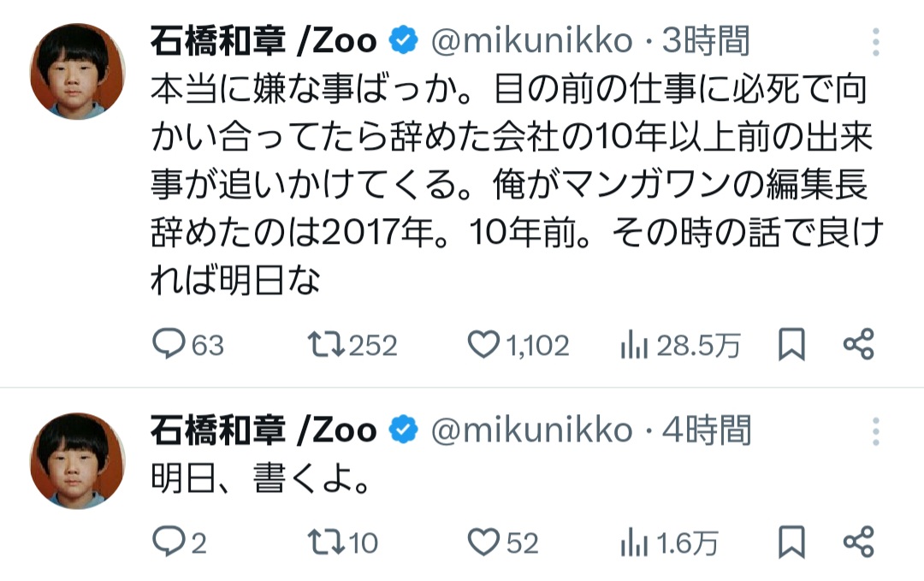View analytics of the 28.5万 views tweet
Viewport: 924px width, 581px height.
632,345
